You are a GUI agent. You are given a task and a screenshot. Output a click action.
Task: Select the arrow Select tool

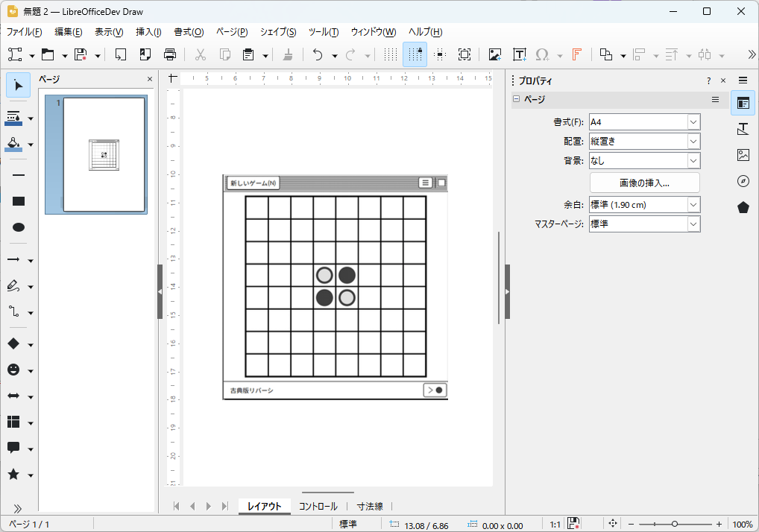click(x=19, y=86)
